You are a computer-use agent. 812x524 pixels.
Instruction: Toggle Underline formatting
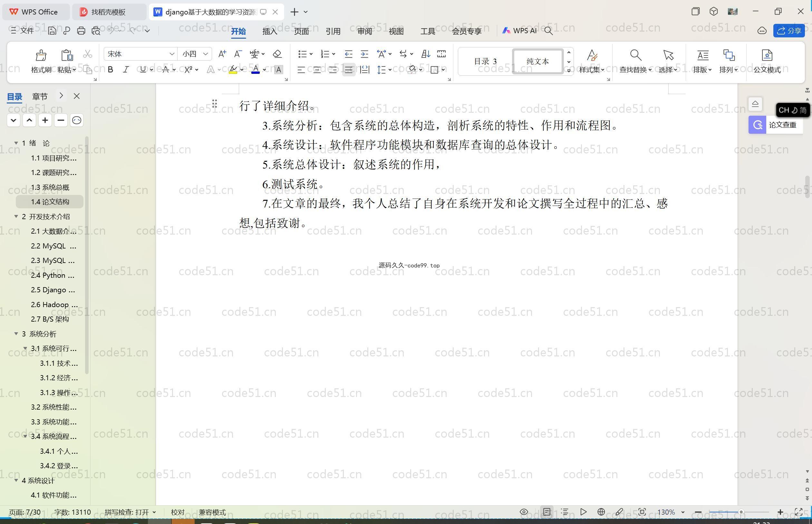click(143, 70)
